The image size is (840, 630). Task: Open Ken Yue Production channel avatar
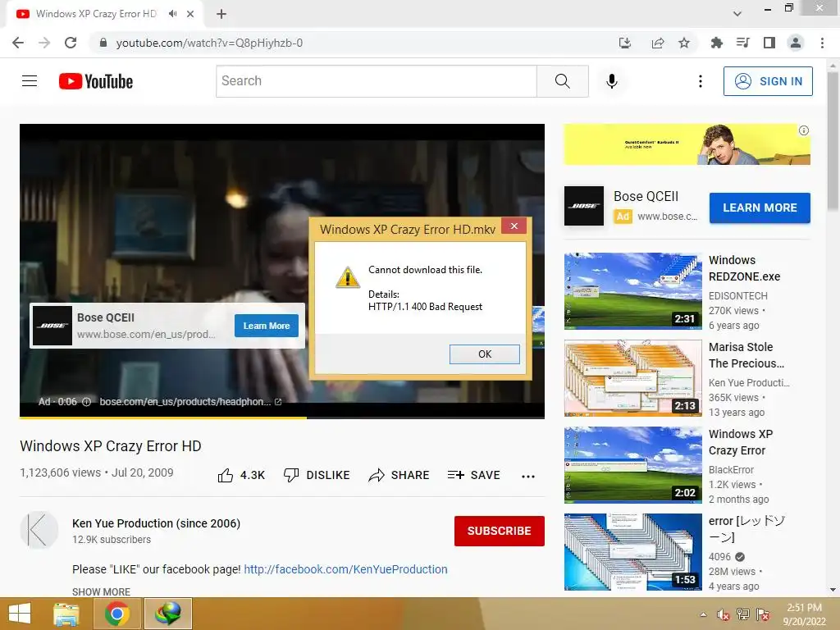[x=39, y=530]
